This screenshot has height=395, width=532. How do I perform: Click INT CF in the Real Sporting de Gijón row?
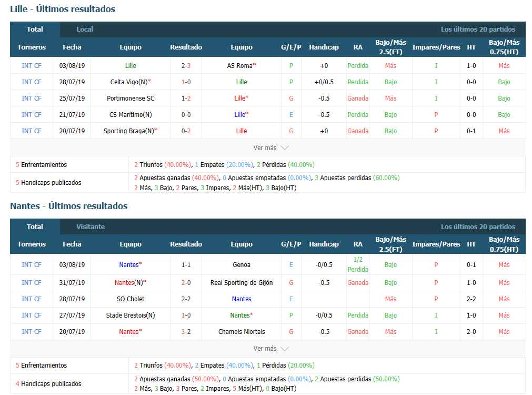pos(32,283)
